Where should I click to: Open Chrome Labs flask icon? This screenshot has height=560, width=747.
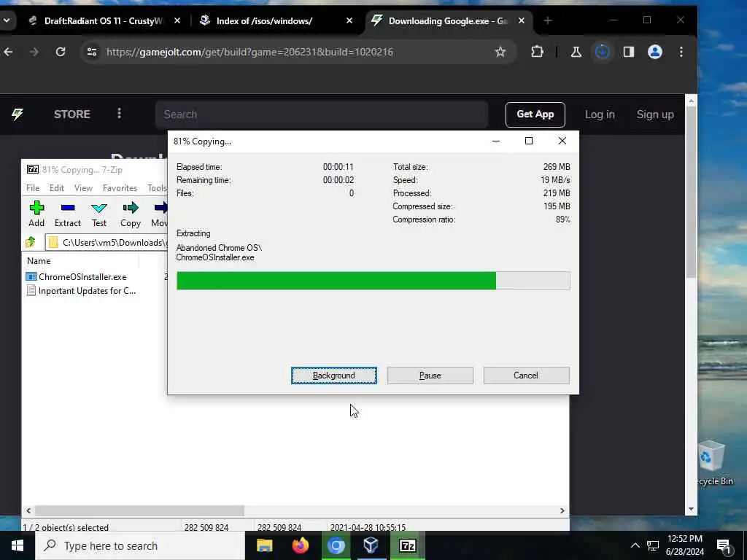[x=576, y=52]
